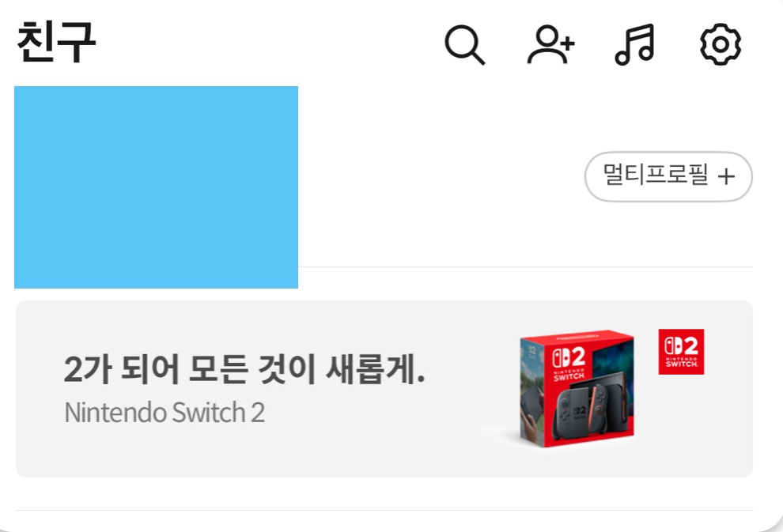783x532 pixels.
Task: Tap the add friend person-plus icon
Action: 550,44
